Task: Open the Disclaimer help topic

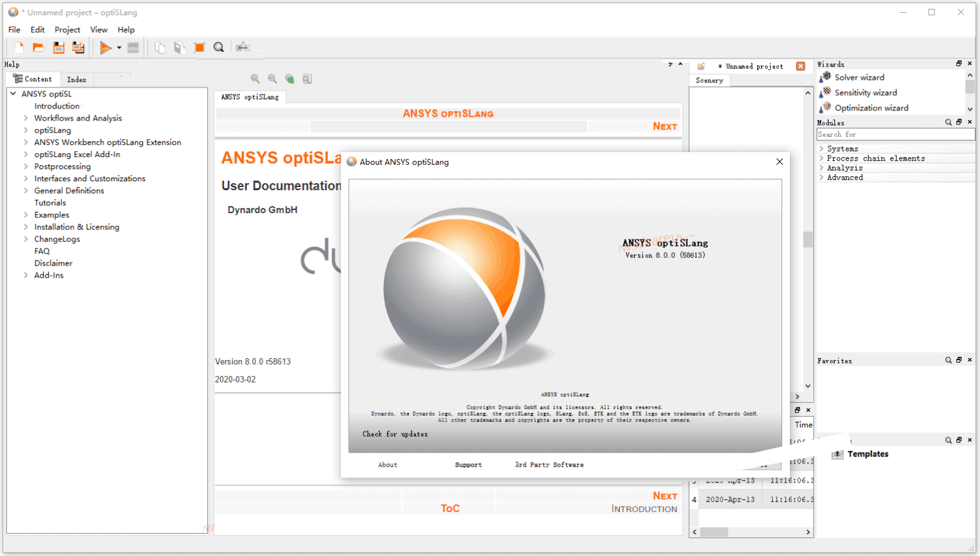Action: coord(54,264)
